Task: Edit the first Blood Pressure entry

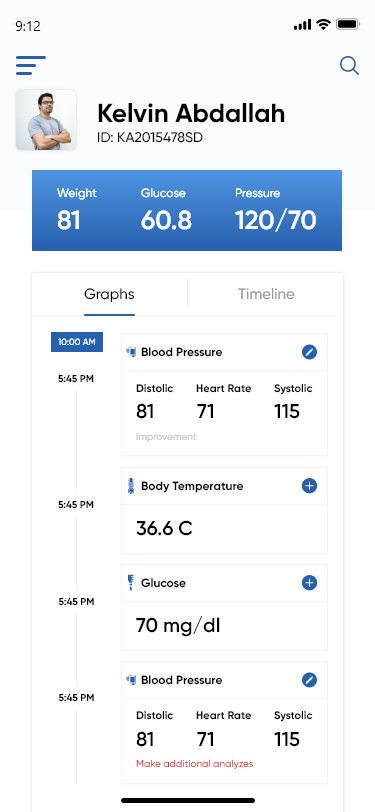Action: [x=309, y=352]
